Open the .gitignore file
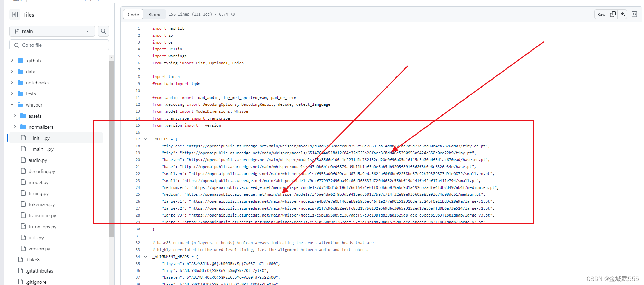The image size is (644, 285). click(x=36, y=282)
